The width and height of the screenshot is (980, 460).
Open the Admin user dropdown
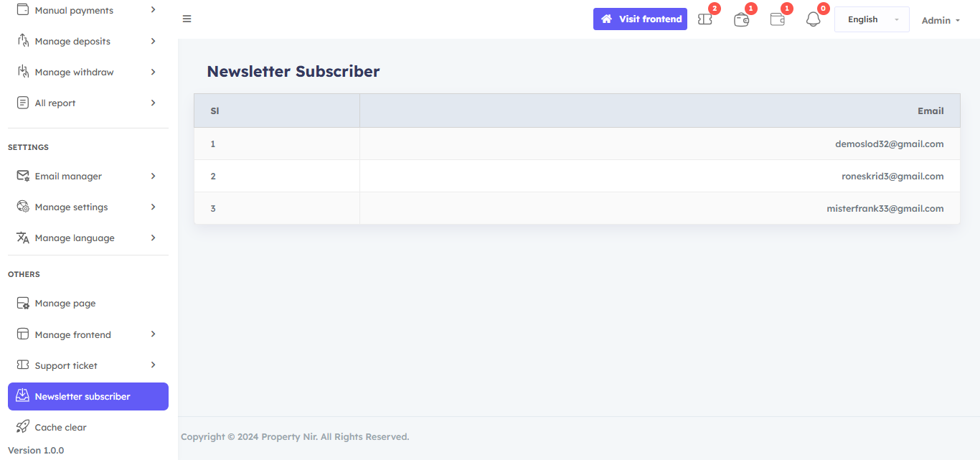(x=941, y=20)
